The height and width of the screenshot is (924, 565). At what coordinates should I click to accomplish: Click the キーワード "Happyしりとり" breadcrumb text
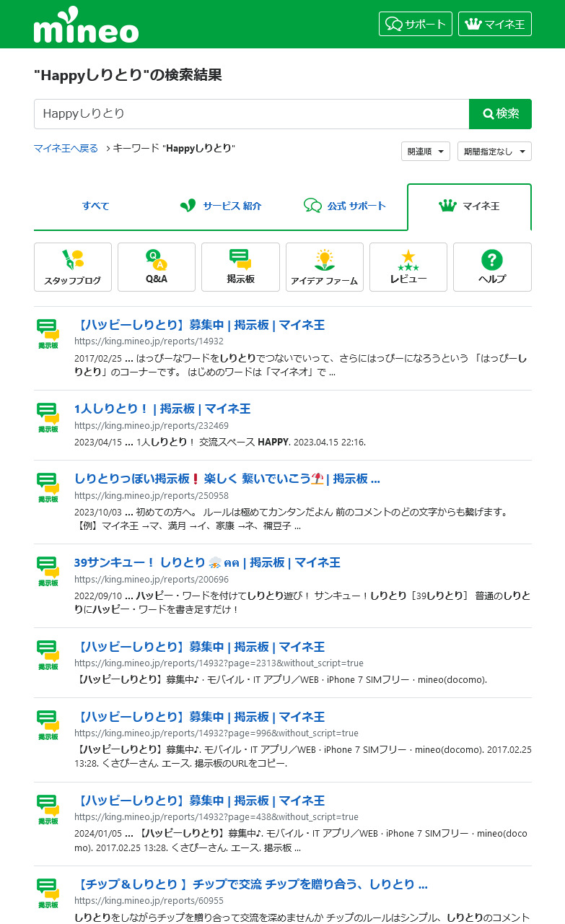174,148
